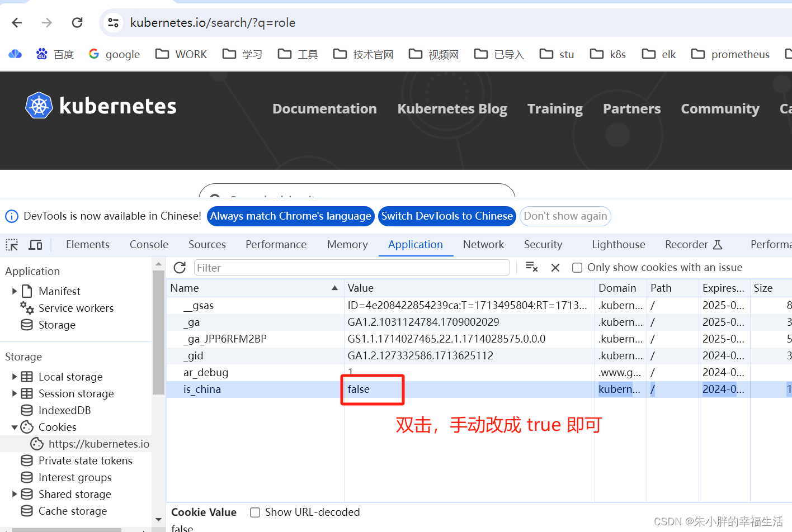This screenshot has height=532, width=792.
Task: Select the ar_debug cookie row
Action: point(479,373)
